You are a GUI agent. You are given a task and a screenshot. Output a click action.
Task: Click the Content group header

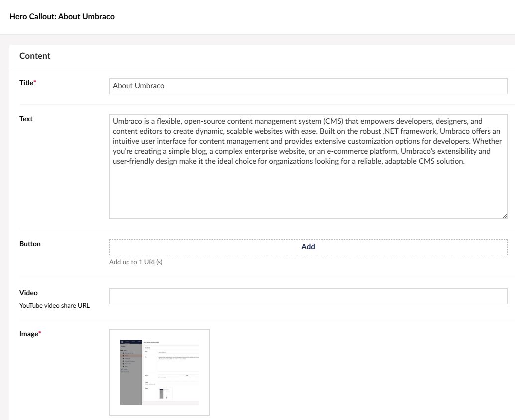point(35,56)
